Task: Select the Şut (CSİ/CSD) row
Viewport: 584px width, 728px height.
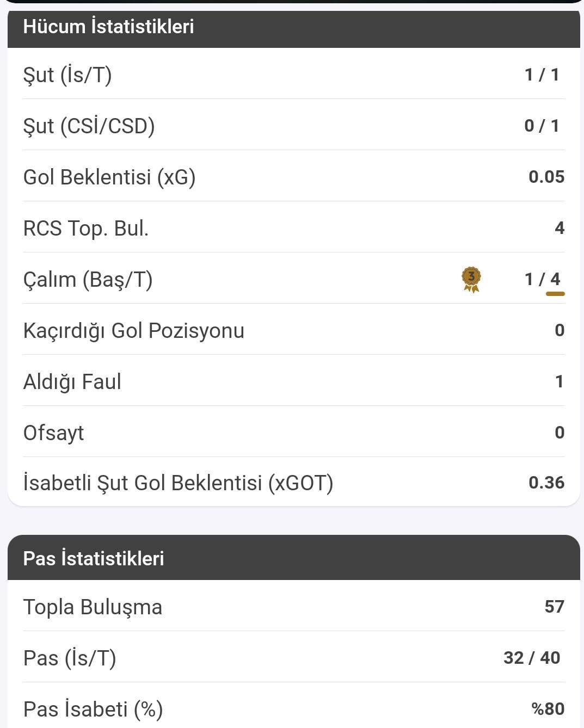Action: coord(294,125)
